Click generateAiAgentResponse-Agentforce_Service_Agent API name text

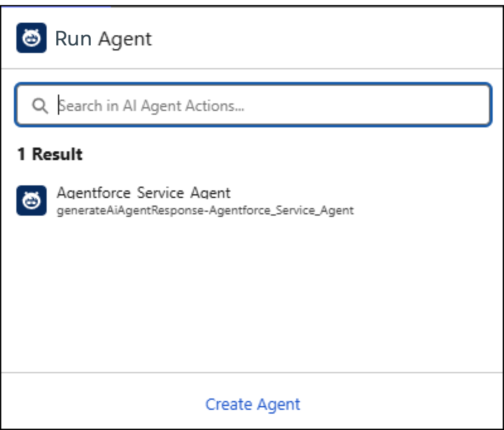coord(205,210)
